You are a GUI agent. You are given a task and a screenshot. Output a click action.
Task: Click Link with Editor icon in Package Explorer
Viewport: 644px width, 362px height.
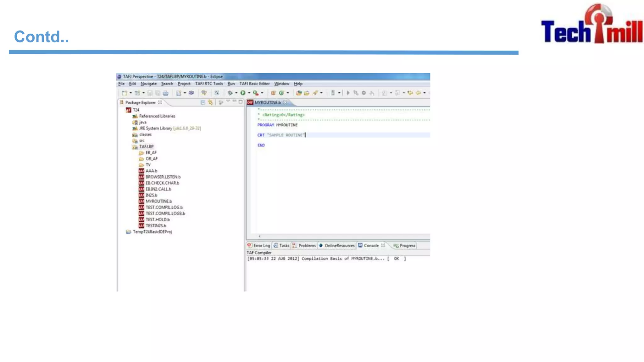coord(210,102)
